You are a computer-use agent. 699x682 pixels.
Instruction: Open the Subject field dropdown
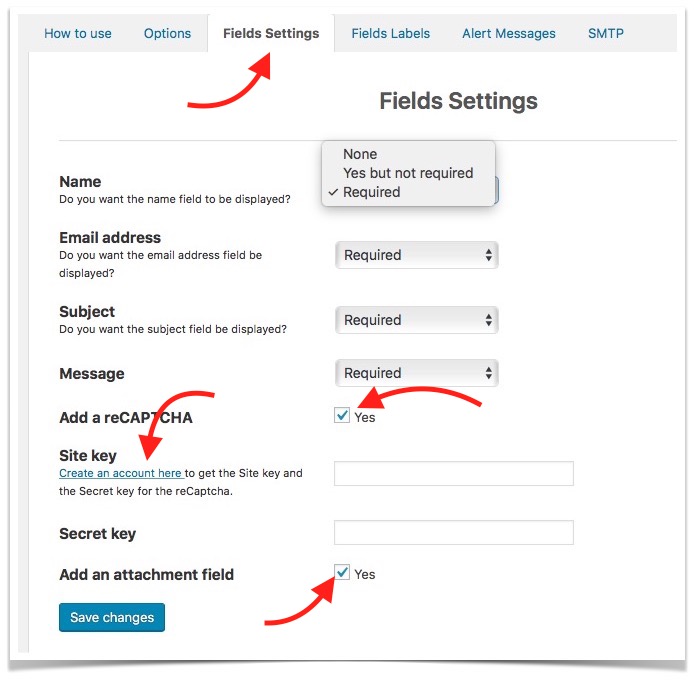click(x=416, y=320)
